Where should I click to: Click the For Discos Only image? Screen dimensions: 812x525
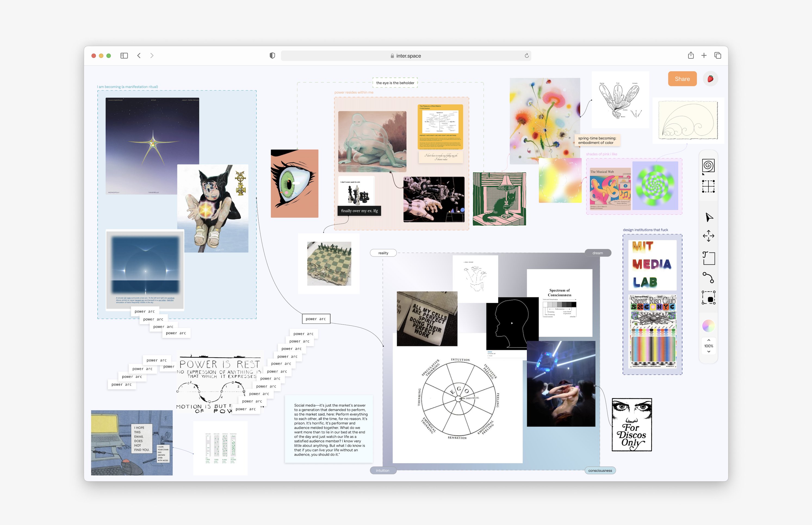pos(631,425)
